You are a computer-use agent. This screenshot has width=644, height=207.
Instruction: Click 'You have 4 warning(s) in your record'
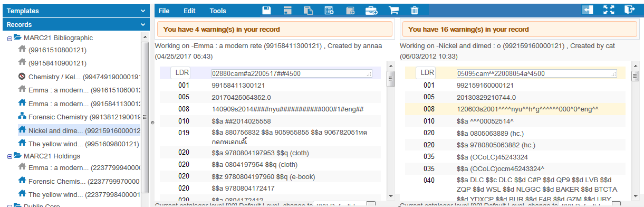click(222, 30)
